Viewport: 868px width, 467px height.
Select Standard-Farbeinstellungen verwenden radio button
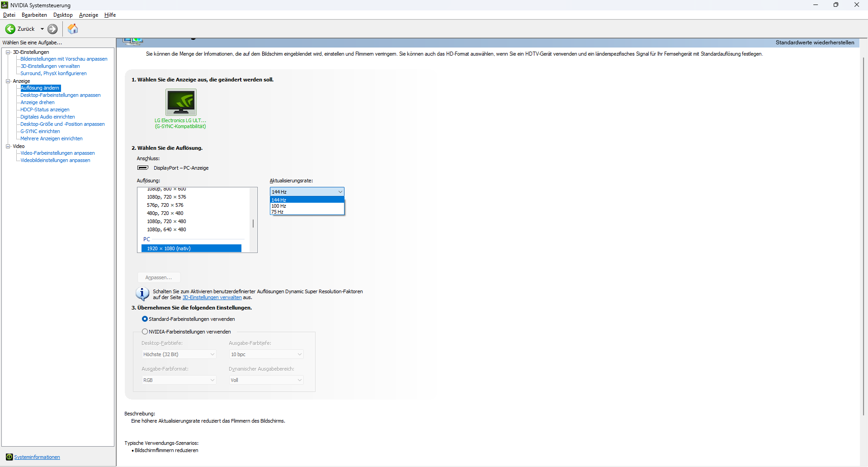(x=145, y=319)
